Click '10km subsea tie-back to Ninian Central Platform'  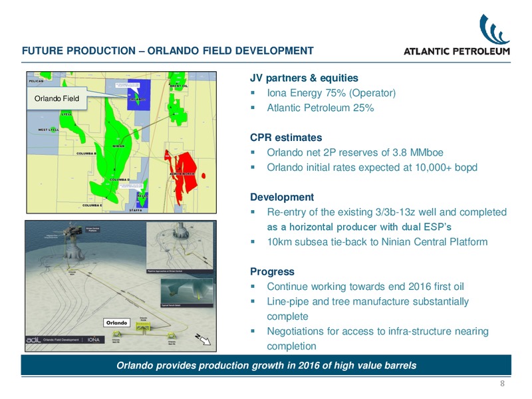tap(377, 242)
